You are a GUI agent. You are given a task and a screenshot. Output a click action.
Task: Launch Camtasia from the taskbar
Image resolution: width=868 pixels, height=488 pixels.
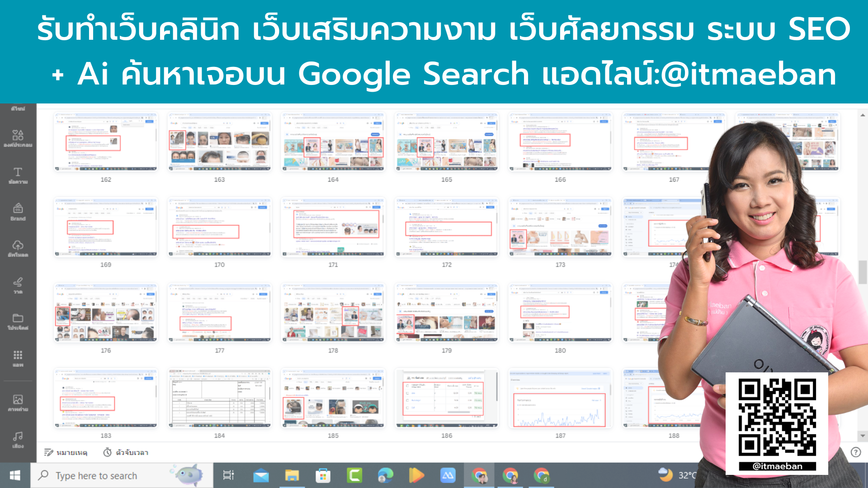354,475
